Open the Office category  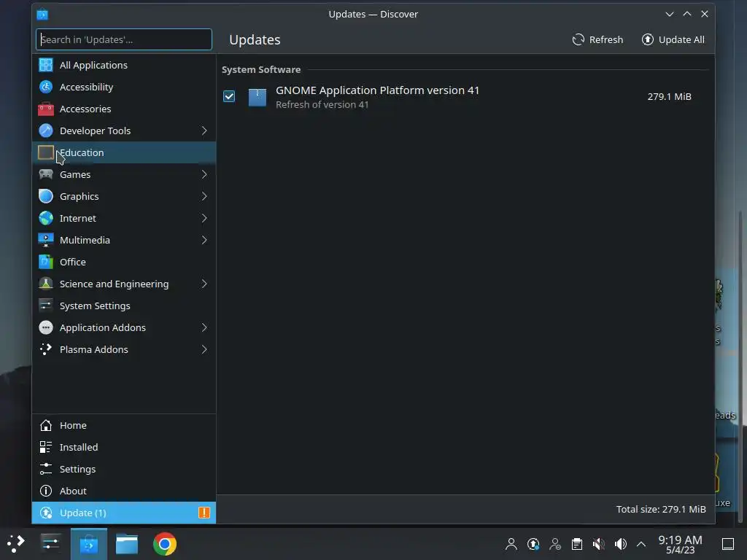pyautogui.click(x=124, y=262)
